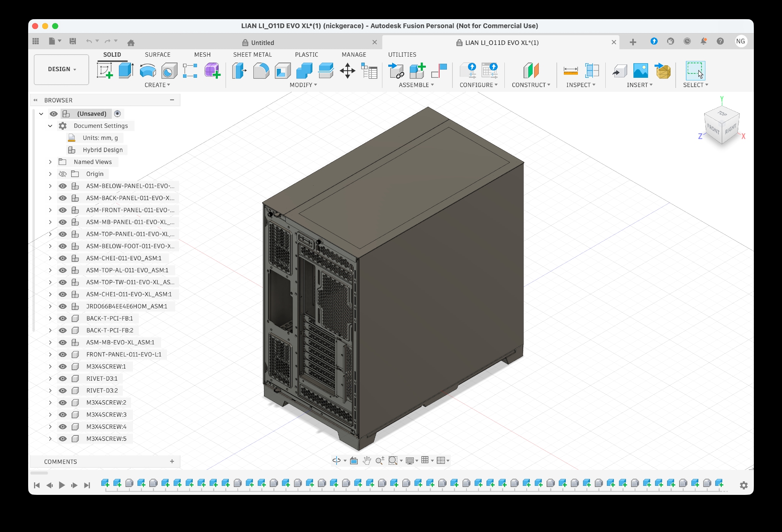Screen dimensions: 782x532
Task: Select the Revolve tool icon
Action: 148,71
